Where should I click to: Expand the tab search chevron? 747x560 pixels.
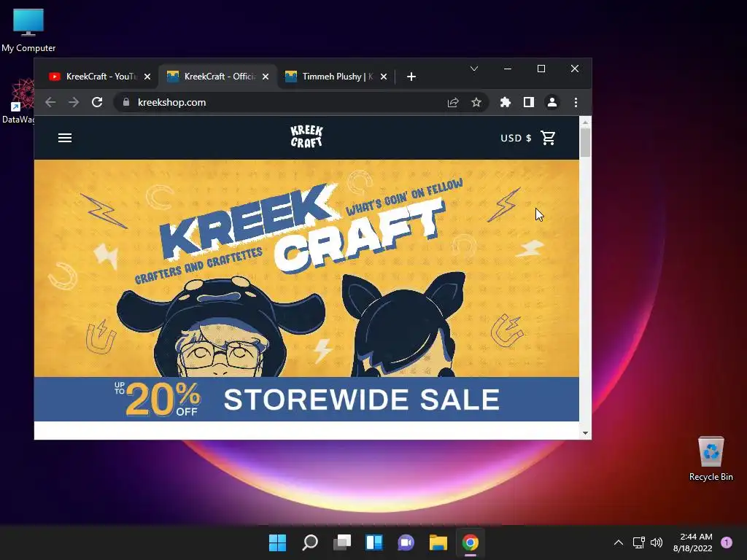[474, 69]
